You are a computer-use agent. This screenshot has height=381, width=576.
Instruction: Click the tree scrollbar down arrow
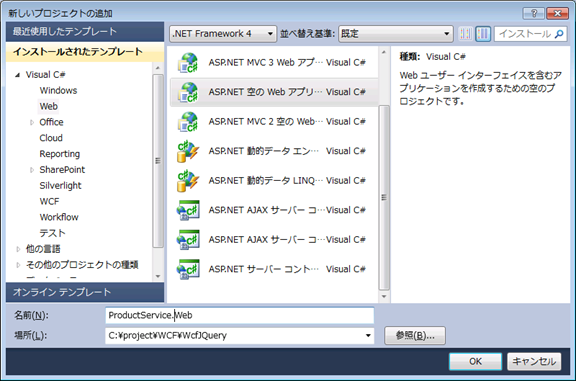point(158,276)
